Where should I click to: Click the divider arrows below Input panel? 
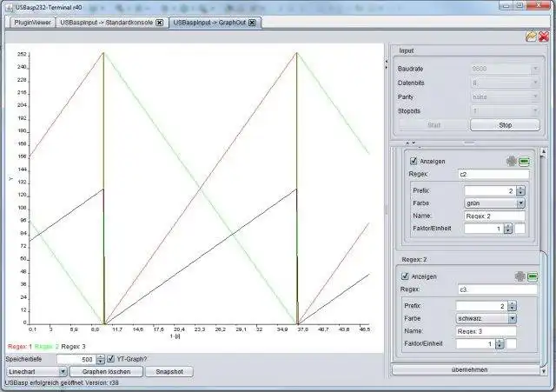tap(410, 143)
